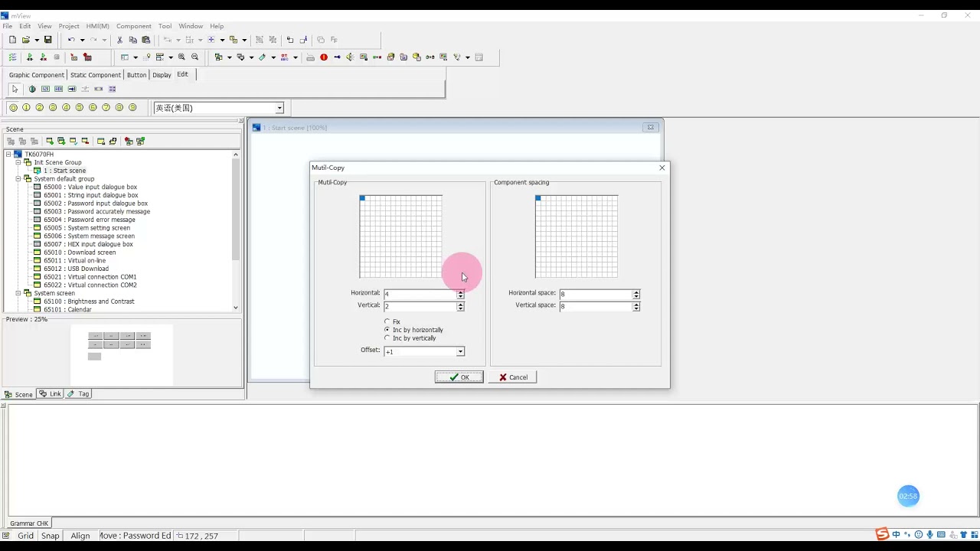
Task: Click the blue top-left cell in Mutil-Copy grid
Action: click(x=362, y=198)
